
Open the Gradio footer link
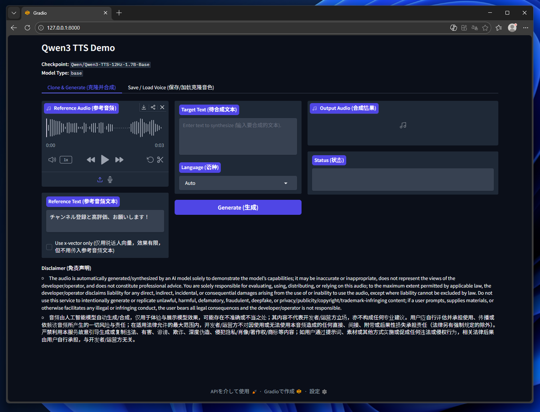click(282, 391)
